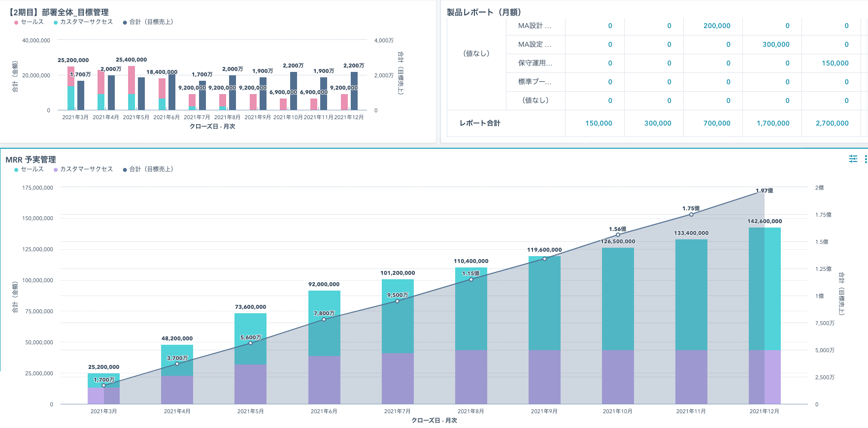Select the 133,400,000 label above November MRR bar
The image size is (868, 428).
[x=691, y=233]
